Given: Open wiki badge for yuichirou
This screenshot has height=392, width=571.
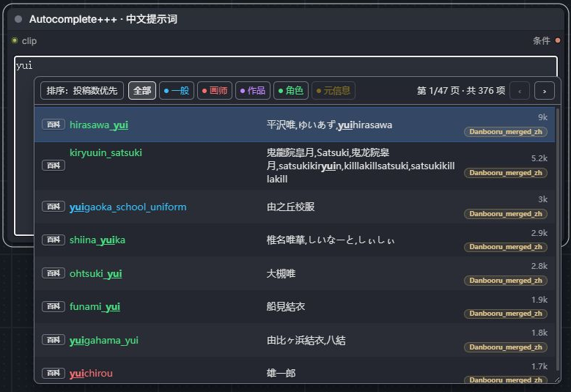Looking at the screenshot, I should pyautogui.click(x=54, y=373).
